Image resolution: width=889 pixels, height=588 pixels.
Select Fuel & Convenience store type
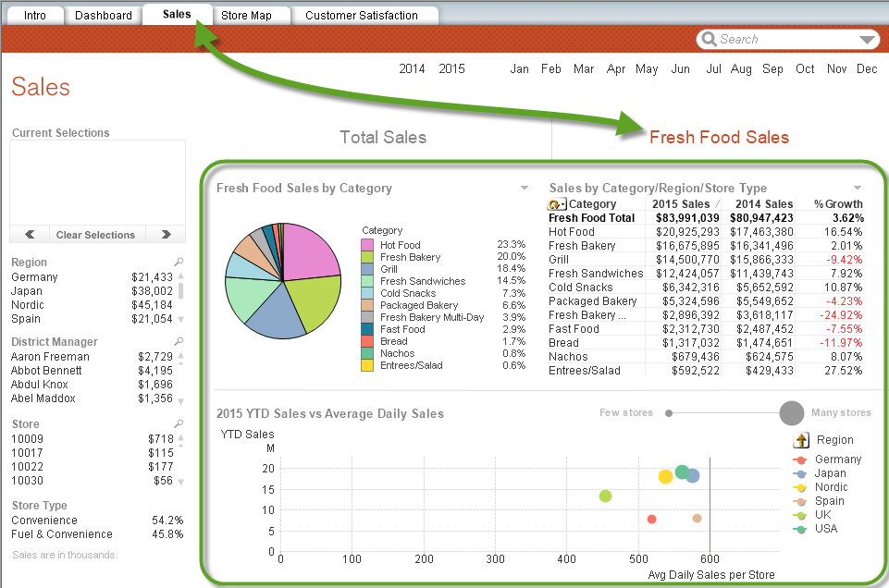pos(62,534)
